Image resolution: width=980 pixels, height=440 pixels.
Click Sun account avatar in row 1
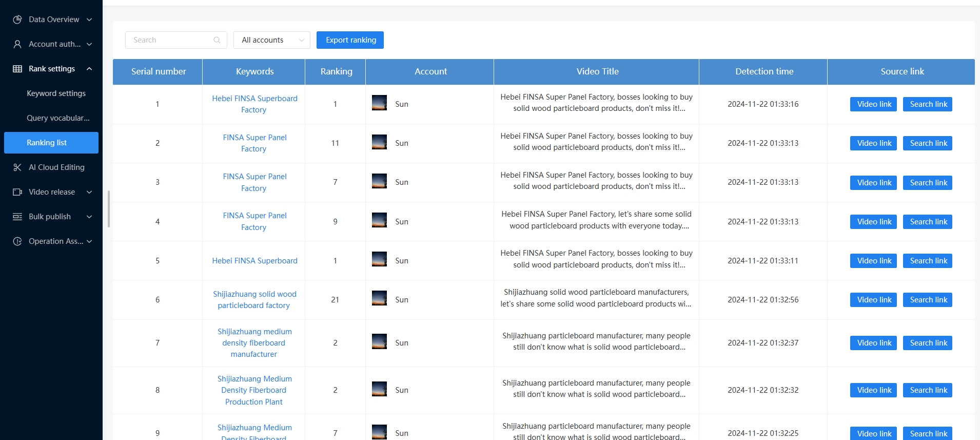click(x=379, y=103)
